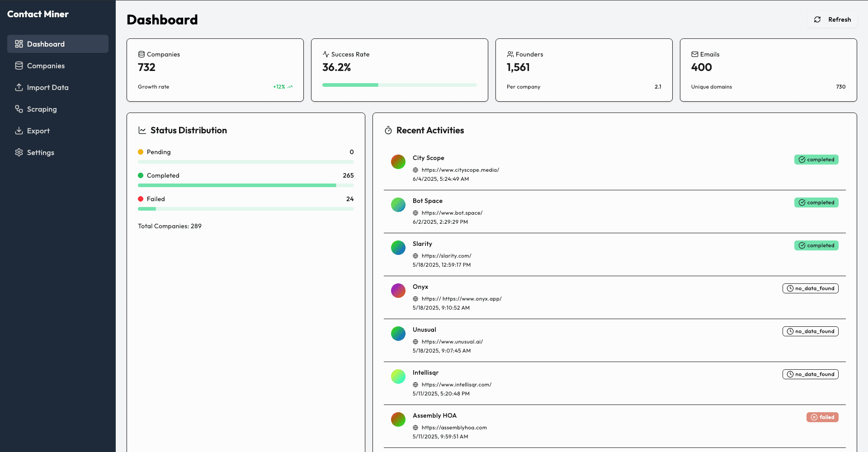Click the no_data_found badge for Onyx
The height and width of the screenshot is (452, 868).
(x=811, y=288)
